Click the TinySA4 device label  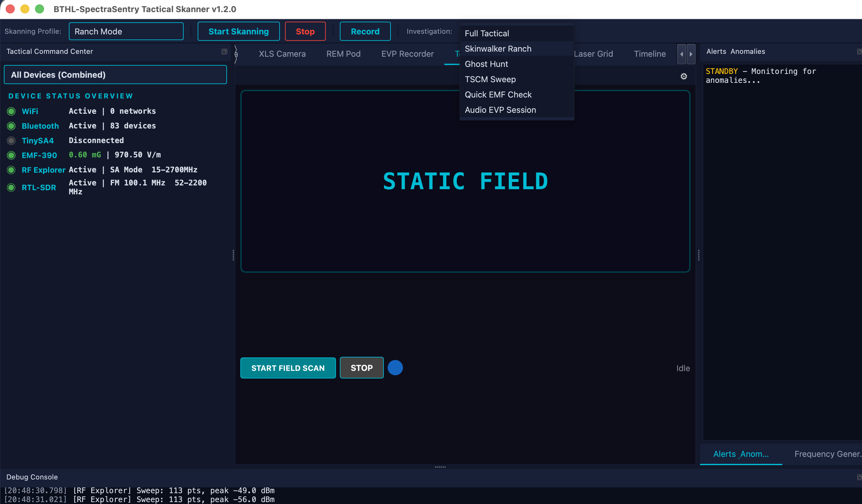38,140
